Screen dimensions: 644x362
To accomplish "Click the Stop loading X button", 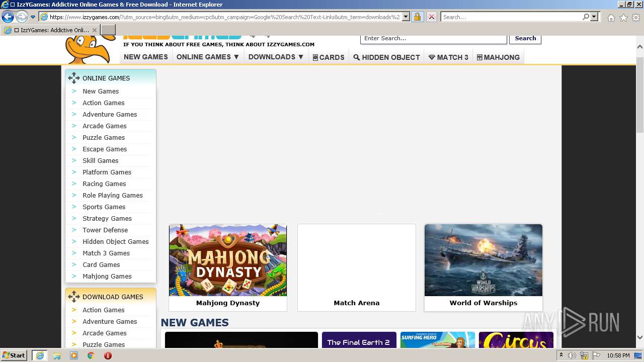I will (431, 17).
